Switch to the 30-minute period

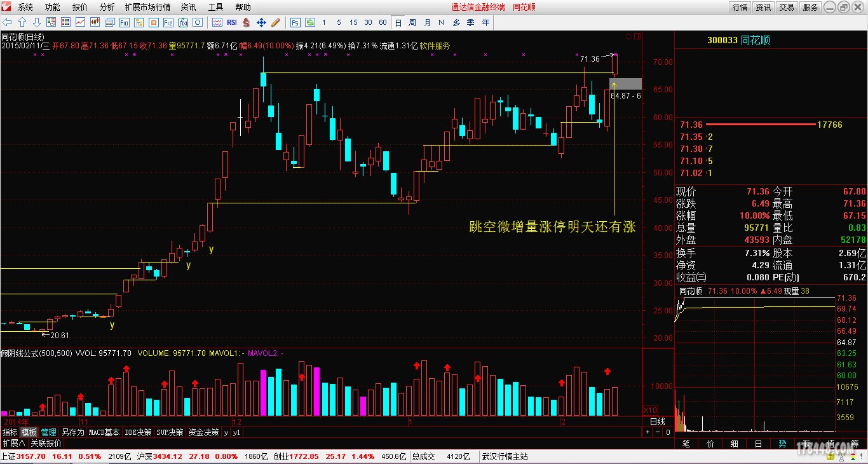(368, 22)
